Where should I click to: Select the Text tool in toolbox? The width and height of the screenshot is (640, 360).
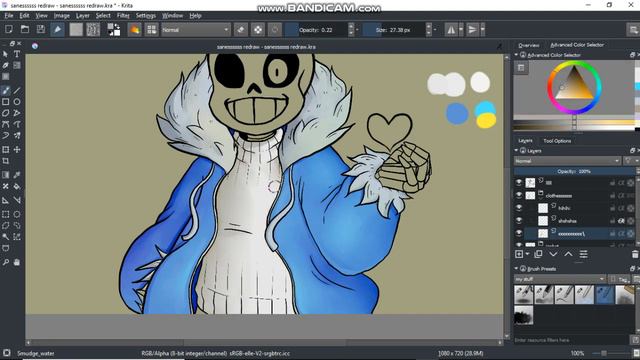tap(17, 54)
